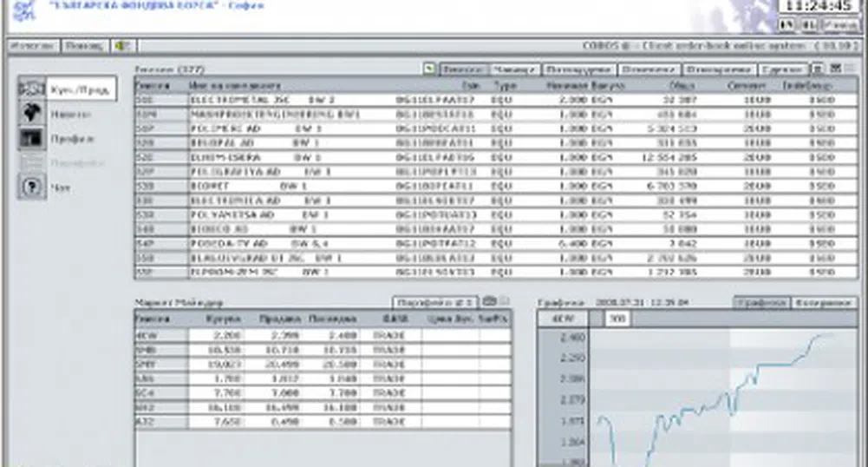Image resolution: width=868 pixels, height=467 pixels.
Task: Click the globe News sidebar icon
Action: (x=32, y=114)
